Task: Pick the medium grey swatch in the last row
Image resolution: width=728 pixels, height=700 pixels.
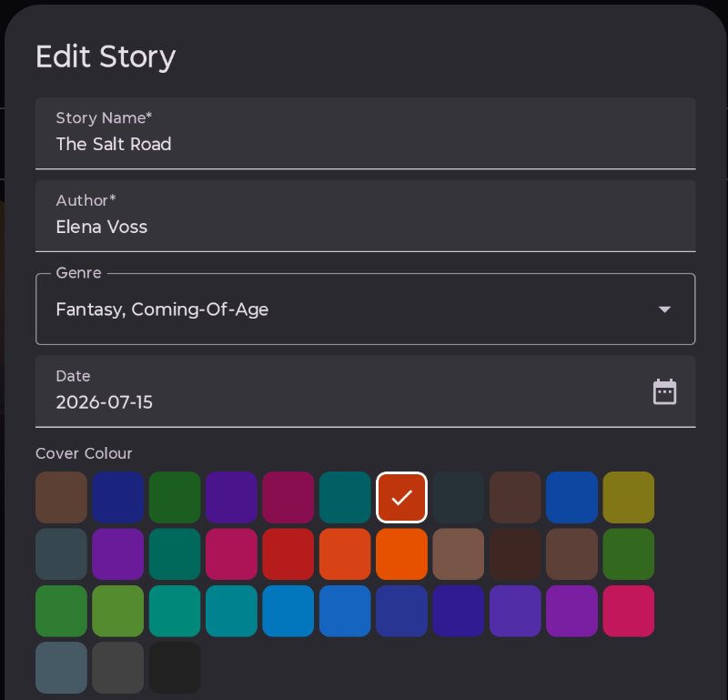Action: coord(118,667)
